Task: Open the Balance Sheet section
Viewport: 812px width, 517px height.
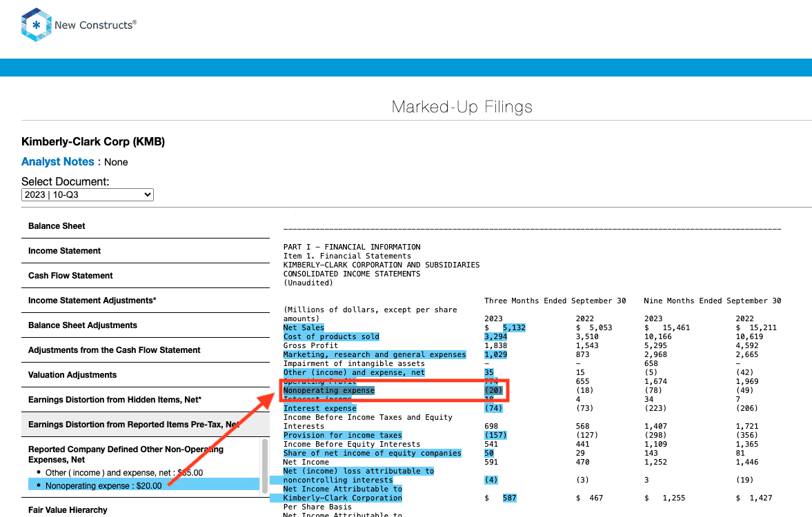Action: pos(145,226)
